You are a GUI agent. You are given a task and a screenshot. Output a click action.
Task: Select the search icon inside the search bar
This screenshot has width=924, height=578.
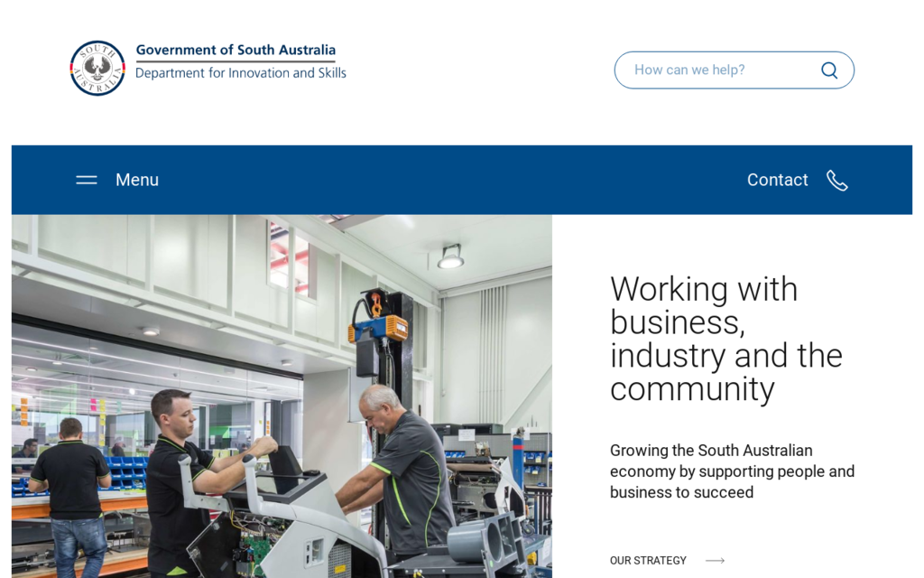828,70
